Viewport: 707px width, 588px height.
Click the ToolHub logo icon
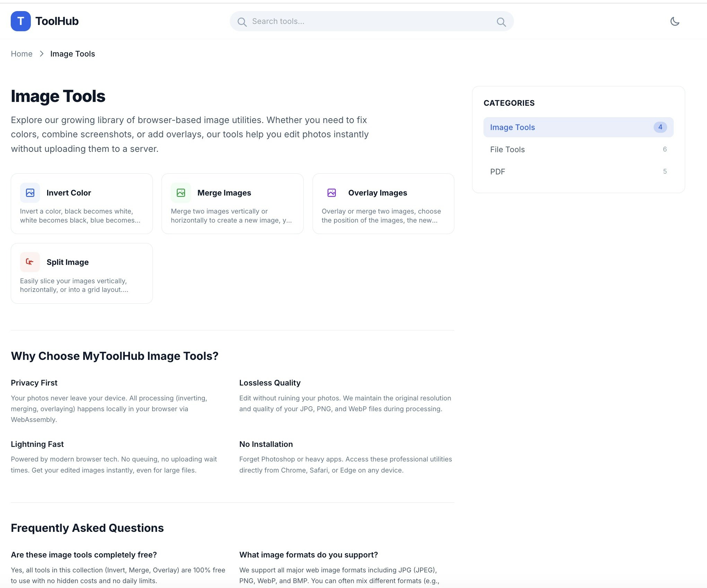pyautogui.click(x=20, y=21)
